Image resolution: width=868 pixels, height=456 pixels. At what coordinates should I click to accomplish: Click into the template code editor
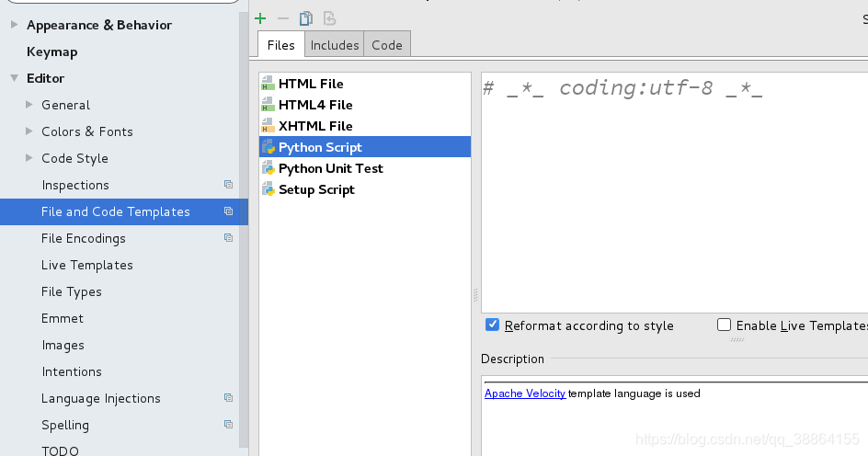(674, 192)
